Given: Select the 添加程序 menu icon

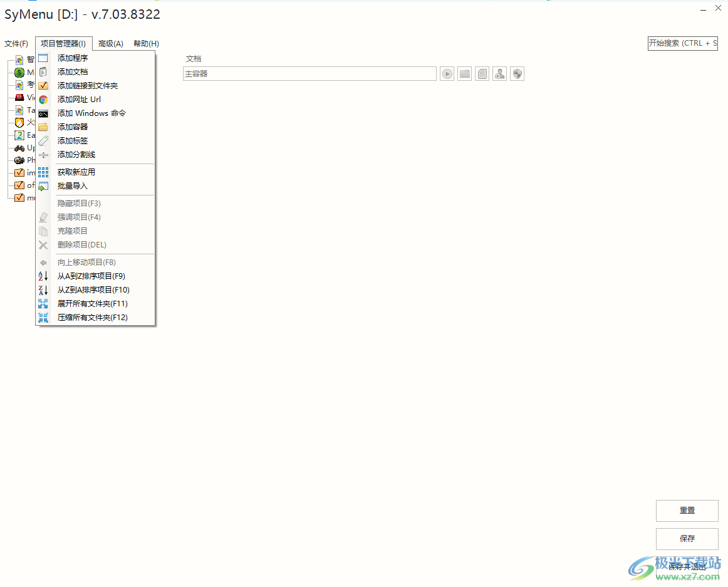Looking at the screenshot, I should pos(43,57).
